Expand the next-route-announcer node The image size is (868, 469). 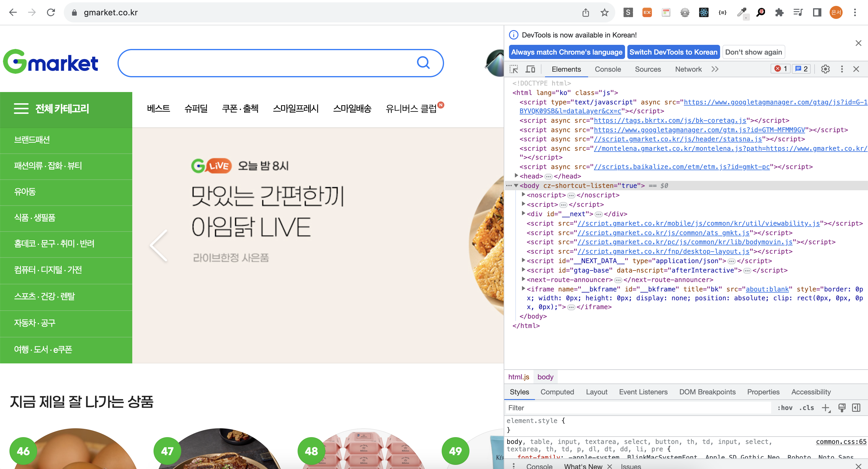[x=523, y=279]
